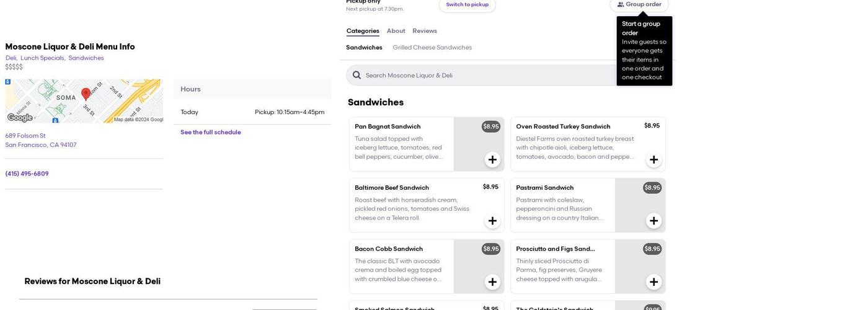This screenshot has height=310, width=868.
Task: Click the search magnifier icon
Action: (356, 76)
